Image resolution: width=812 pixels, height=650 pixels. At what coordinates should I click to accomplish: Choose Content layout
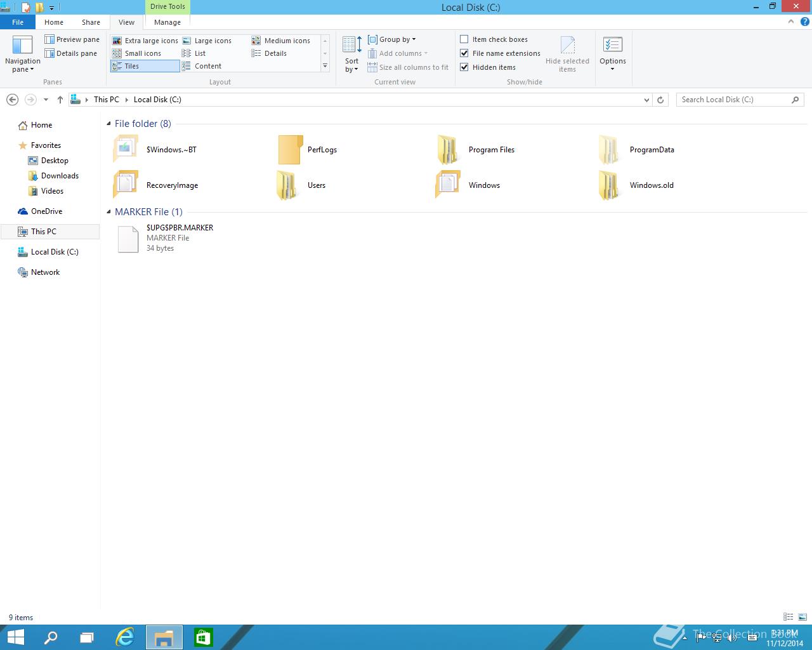click(x=202, y=66)
